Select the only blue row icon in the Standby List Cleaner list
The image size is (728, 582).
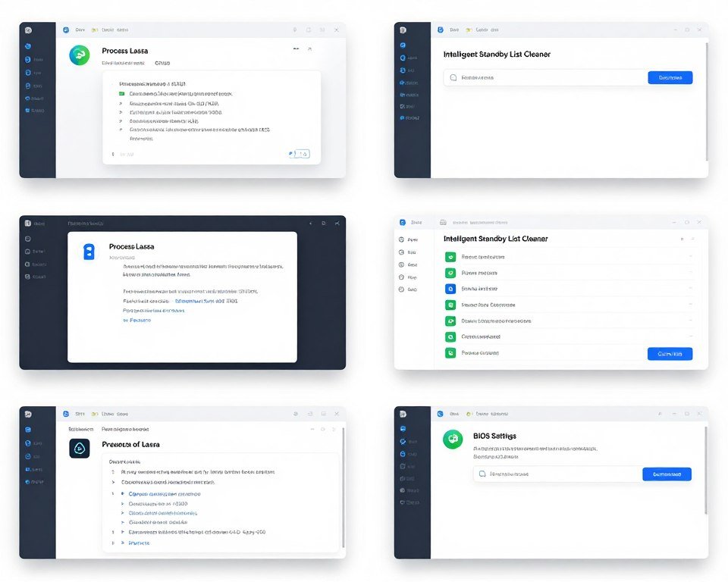pos(450,289)
